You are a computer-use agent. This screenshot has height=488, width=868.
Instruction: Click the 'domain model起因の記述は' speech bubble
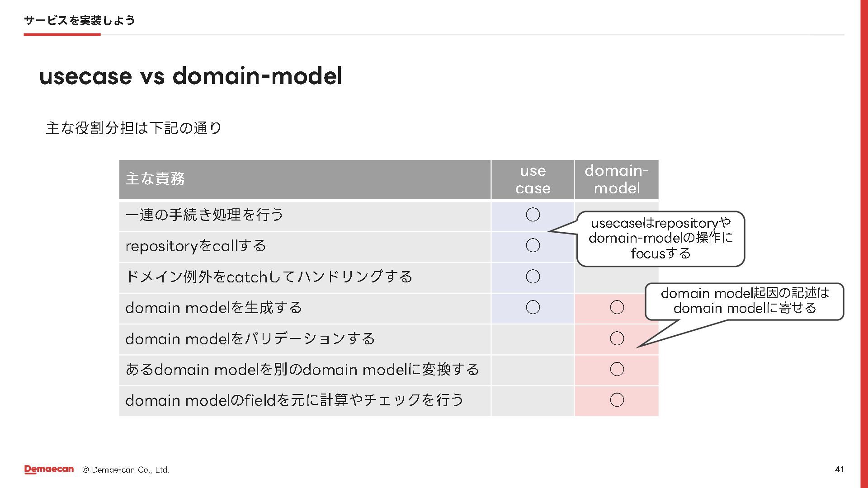pos(745,301)
